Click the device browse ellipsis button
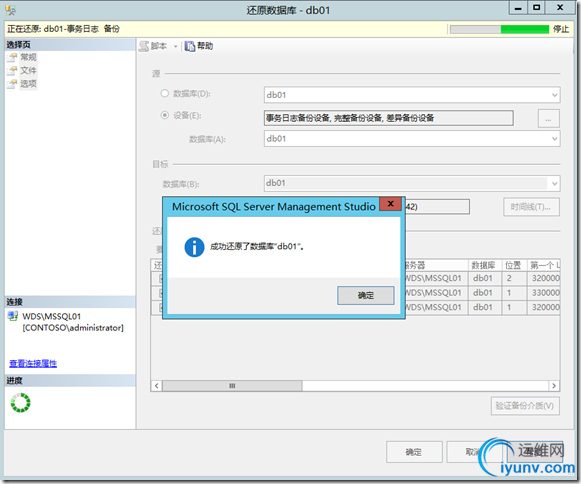Image resolution: width=581 pixels, height=484 pixels. coord(548,119)
